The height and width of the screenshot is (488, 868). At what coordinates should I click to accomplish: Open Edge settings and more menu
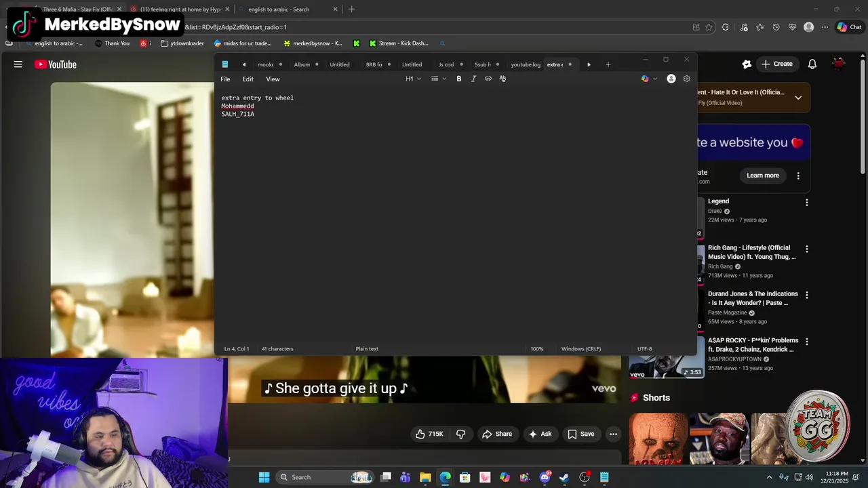[x=825, y=27]
